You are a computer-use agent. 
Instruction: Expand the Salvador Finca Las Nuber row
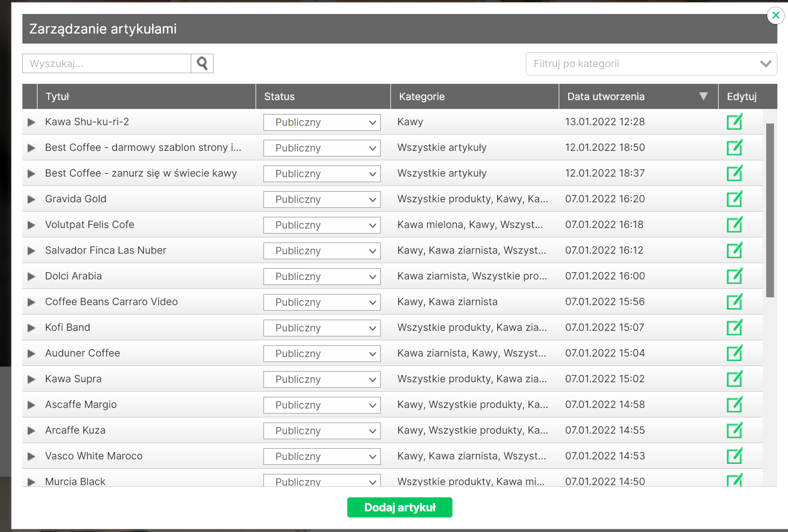tap(31, 251)
